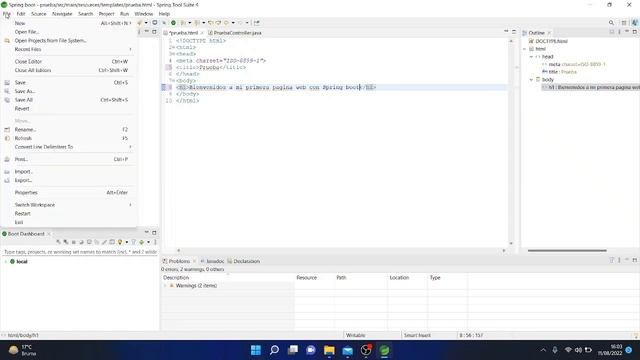Open the Project menu
640x360 pixels.
[x=107, y=14]
